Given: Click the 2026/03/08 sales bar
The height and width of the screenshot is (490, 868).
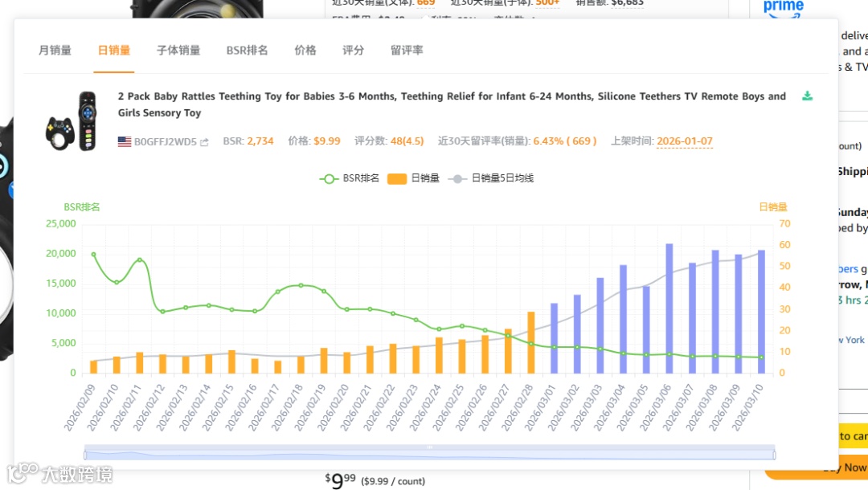Looking at the screenshot, I should tap(715, 312).
